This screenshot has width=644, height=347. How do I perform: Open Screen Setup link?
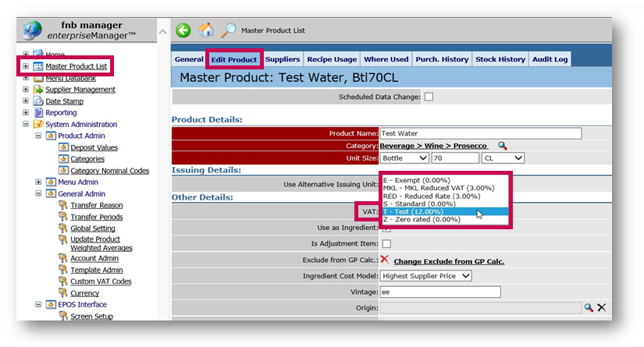91,317
